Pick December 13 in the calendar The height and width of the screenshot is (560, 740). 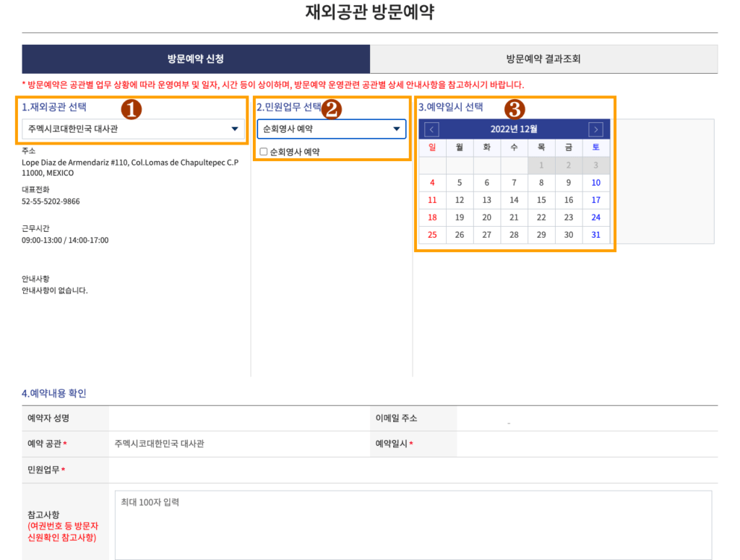pyautogui.click(x=486, y=200)
